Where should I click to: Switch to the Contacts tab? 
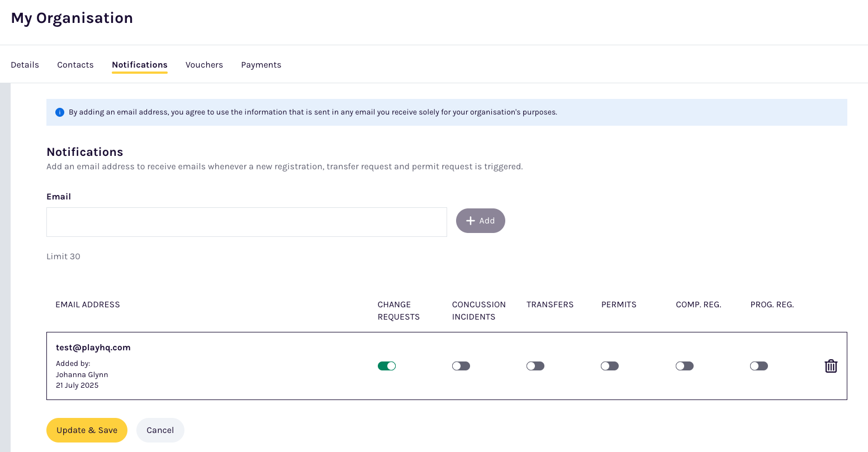[75, 65]
